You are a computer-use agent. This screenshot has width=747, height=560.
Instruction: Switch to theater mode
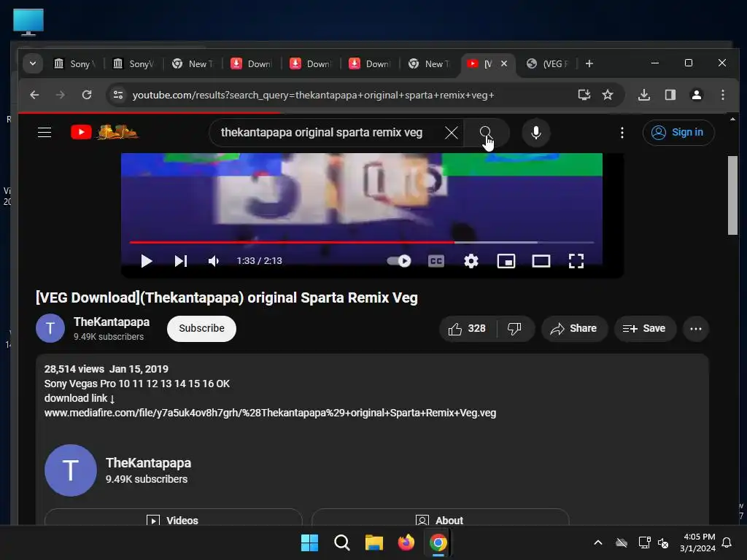[541, 261]
